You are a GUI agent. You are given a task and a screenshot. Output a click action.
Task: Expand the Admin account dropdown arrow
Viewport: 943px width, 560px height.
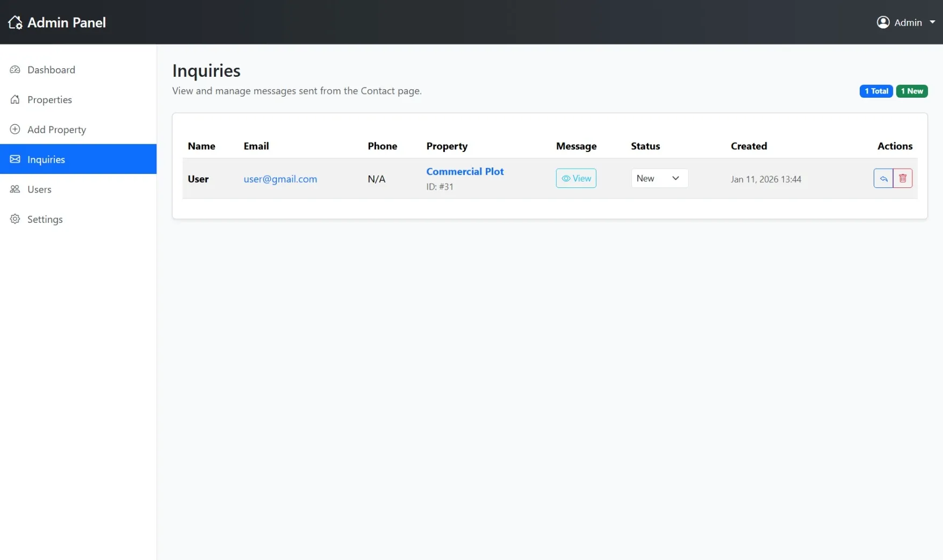click(933, 22)
